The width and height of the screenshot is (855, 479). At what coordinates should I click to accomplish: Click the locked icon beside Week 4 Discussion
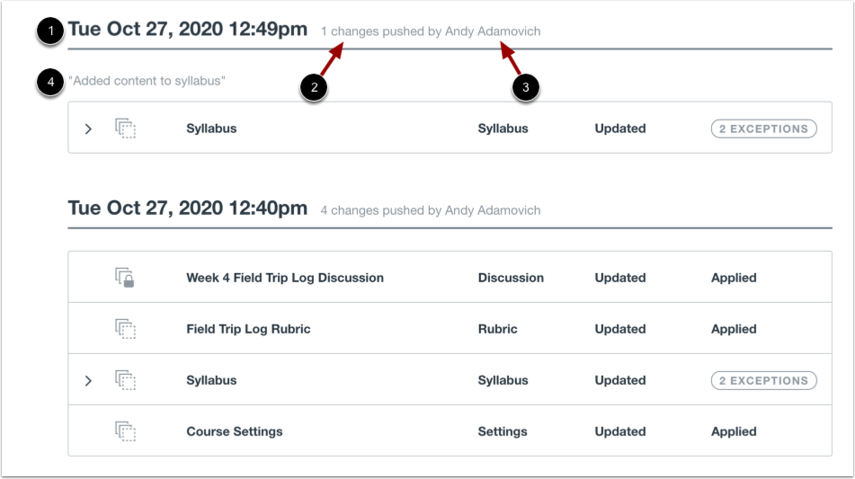(x=125, y=278)
